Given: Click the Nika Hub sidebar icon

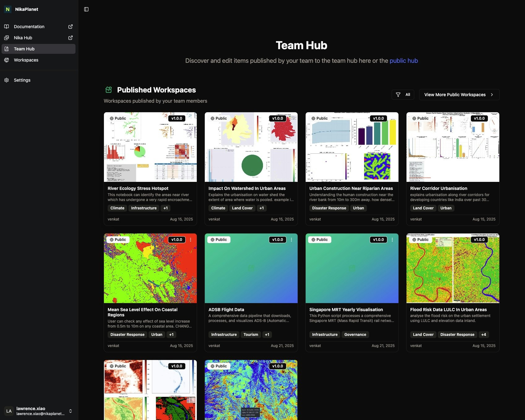Looking at the screenshot, I should [x=6, y=38].
